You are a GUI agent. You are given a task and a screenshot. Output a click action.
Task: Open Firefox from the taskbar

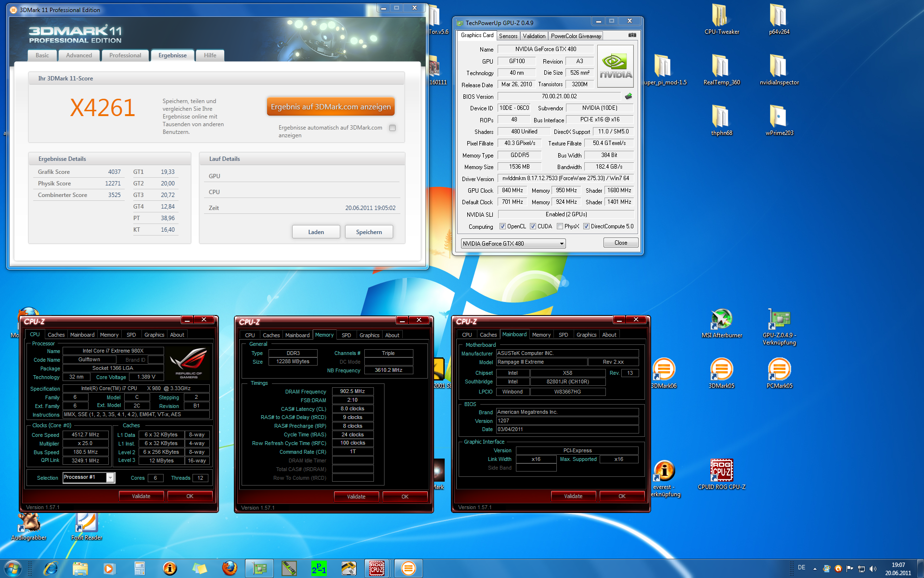pyautogui.click(x=230, y=568)
